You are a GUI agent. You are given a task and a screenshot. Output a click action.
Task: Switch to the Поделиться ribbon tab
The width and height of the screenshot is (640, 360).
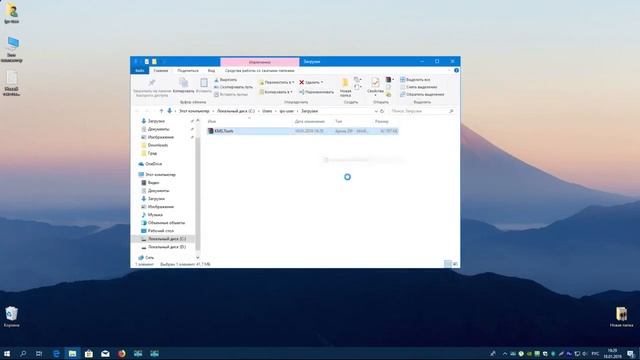coord(188,71)
